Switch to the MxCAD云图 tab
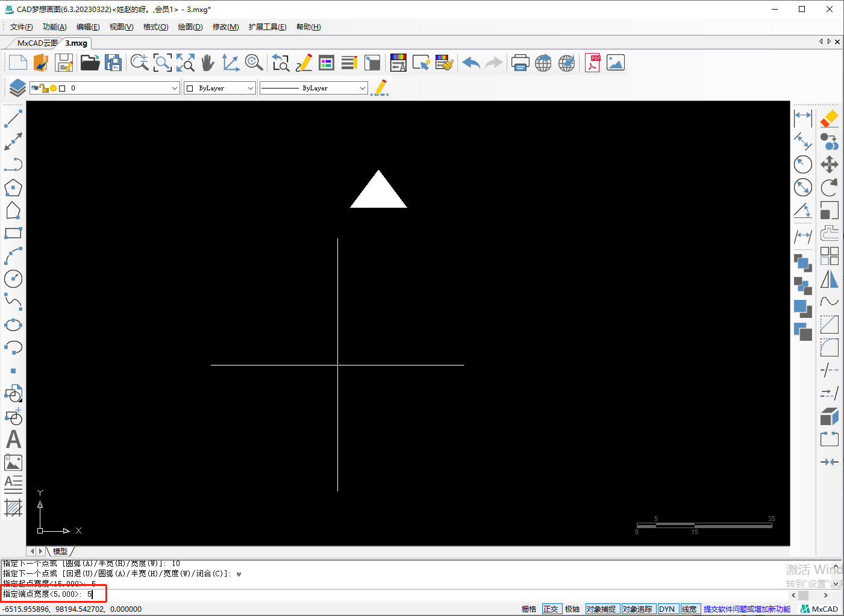844x616 pixels. [37, 43]
